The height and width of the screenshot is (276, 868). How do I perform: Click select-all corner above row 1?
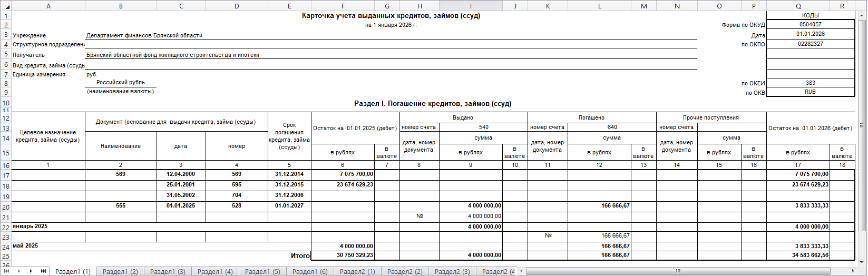[6, 6]
